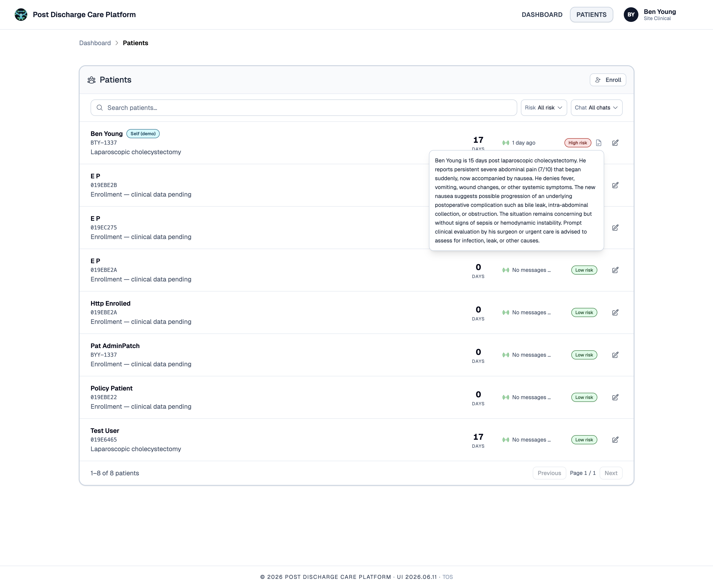
Task: Click patient ID BYY-1337
Action: (x=104, y=355)
